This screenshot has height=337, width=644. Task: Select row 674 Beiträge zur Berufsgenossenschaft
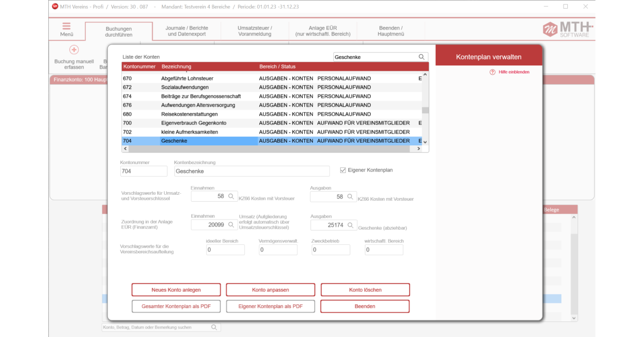272,96
